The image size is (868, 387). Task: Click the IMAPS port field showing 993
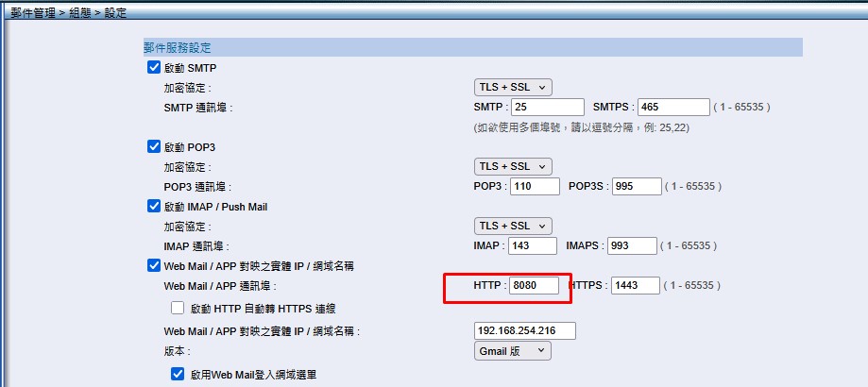631,246
